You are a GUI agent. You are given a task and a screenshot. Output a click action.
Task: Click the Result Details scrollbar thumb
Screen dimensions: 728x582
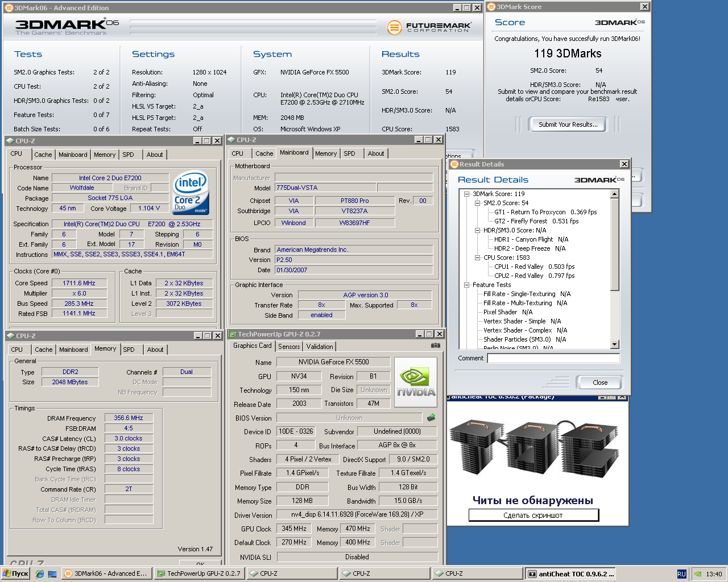click(x=614, y=243)
